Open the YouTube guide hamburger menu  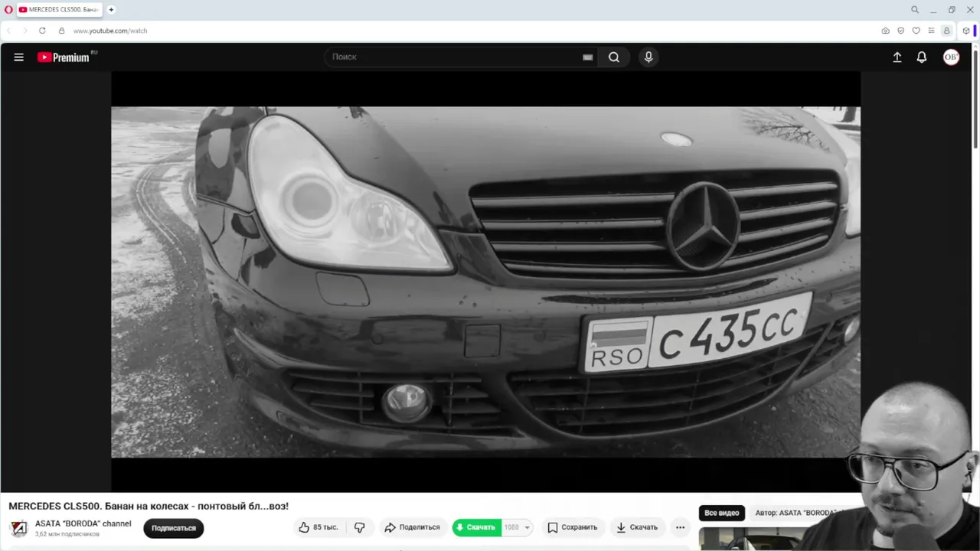click(19, 57)
